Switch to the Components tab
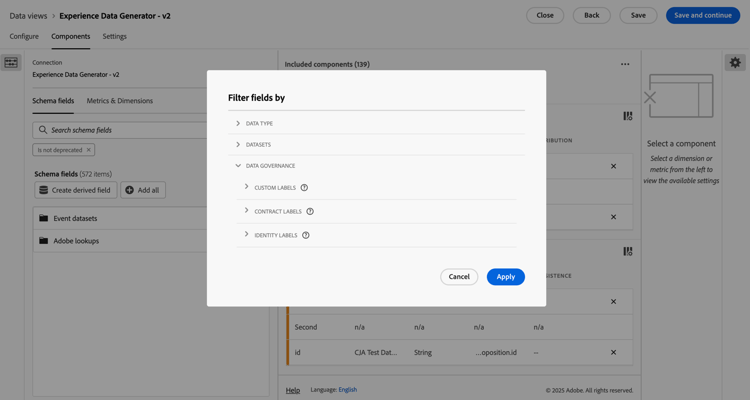 [x=71, y=36]
